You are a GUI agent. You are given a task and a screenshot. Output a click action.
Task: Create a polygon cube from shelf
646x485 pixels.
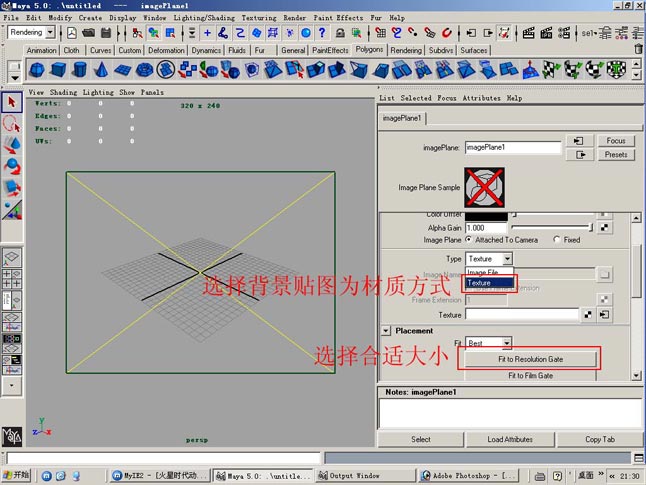(58, 69)
